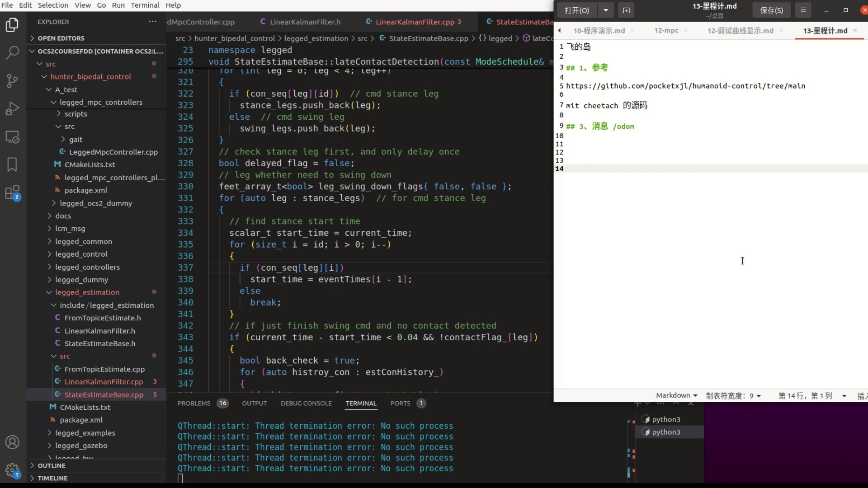Open the Explorer view icon

(x=12, y=24)
